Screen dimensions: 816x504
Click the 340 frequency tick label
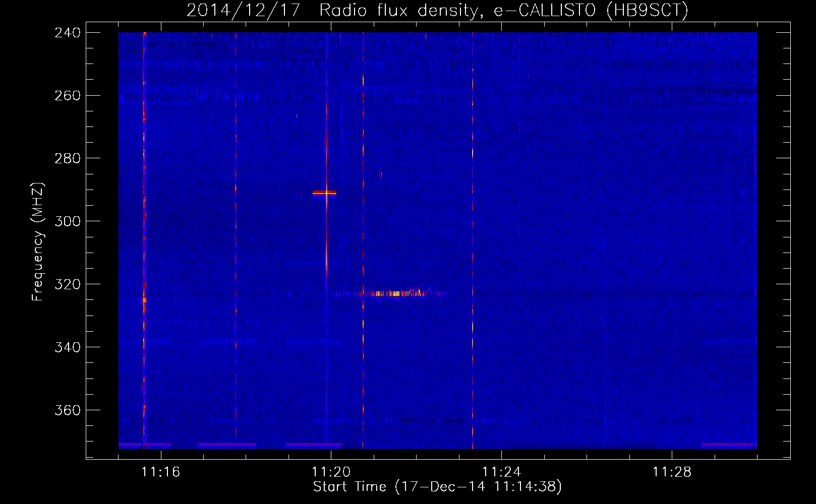click(68, 348)
